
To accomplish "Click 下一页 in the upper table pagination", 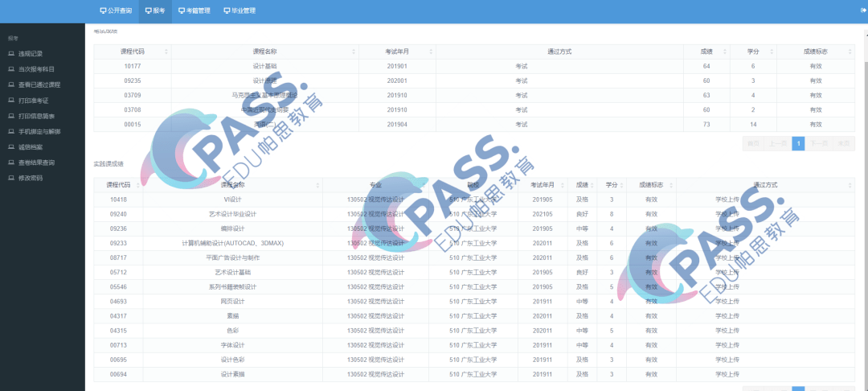I will (x=818, y=144).
